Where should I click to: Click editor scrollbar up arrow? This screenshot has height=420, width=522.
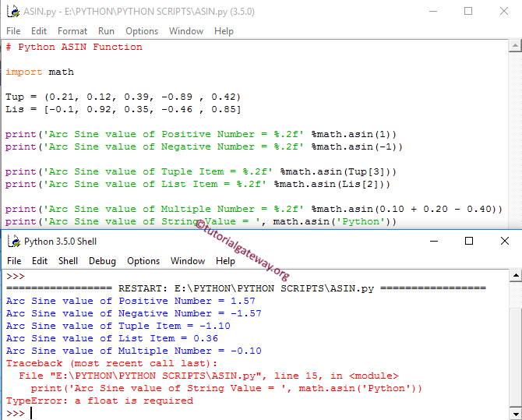tap(515, 46)
